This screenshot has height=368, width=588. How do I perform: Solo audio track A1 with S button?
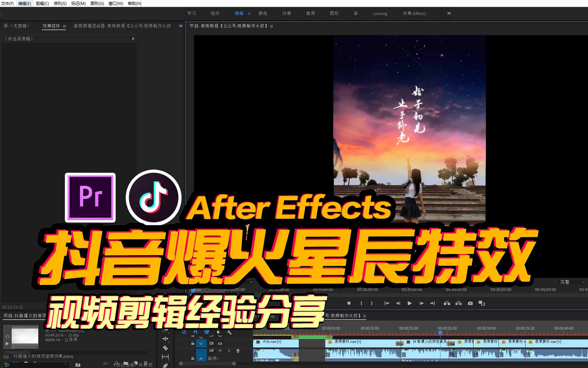click(x=229, y=351)
